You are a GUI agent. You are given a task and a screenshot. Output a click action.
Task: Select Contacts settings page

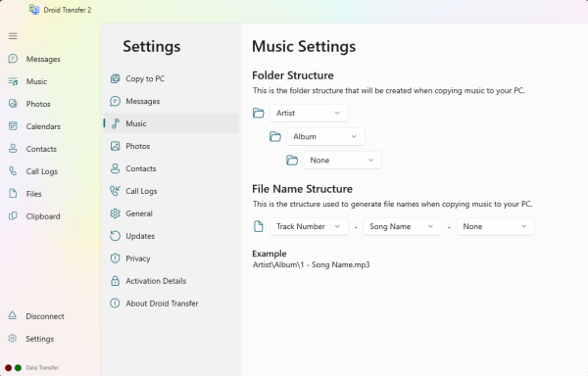pos(171,168)
